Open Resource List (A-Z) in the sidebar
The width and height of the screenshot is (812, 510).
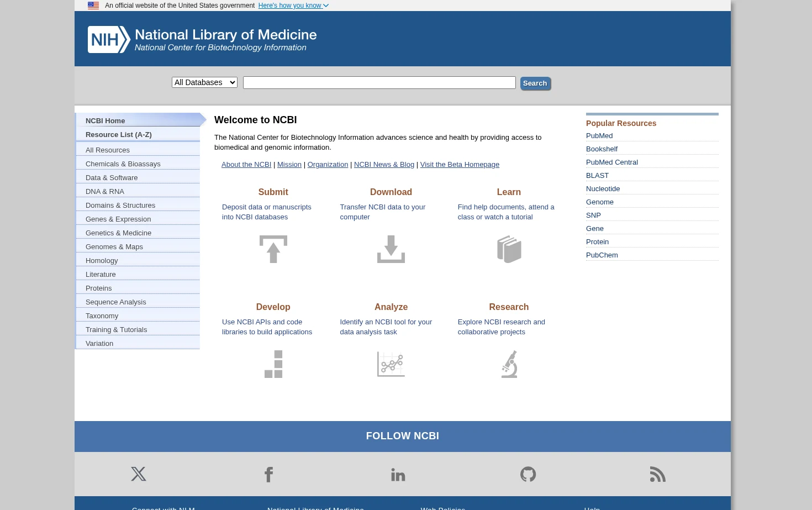click(138, 134)
